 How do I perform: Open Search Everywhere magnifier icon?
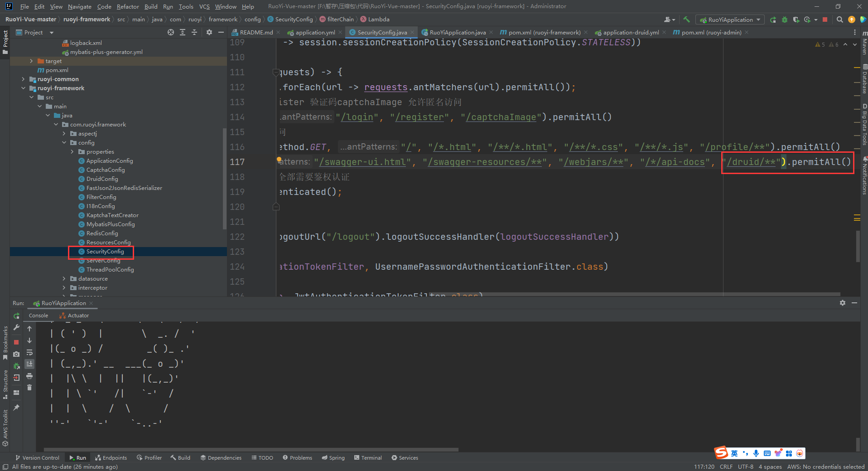(839, 19)
